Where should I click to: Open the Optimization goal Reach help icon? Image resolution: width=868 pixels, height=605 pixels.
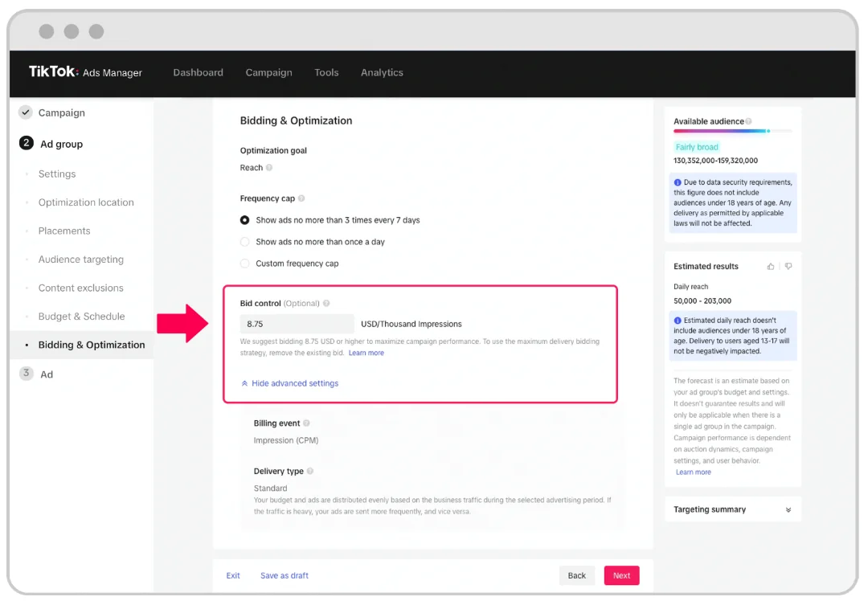click(269, 168)
